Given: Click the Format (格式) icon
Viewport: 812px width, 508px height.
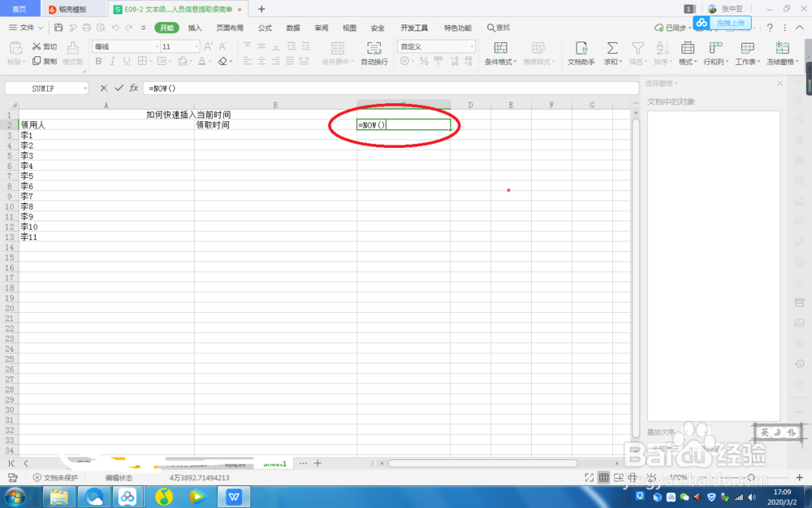Looking at the screenshot, I should [687, 48].
